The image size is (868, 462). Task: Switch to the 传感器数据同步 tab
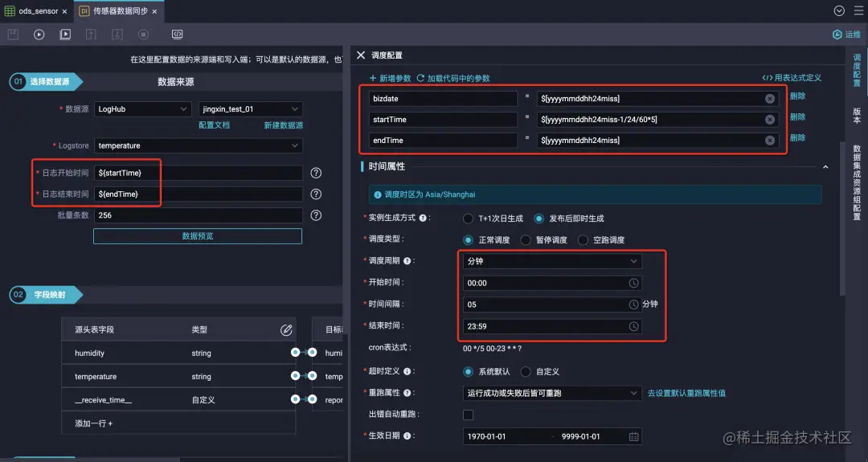pyautogui.click(x=119, y=11)
